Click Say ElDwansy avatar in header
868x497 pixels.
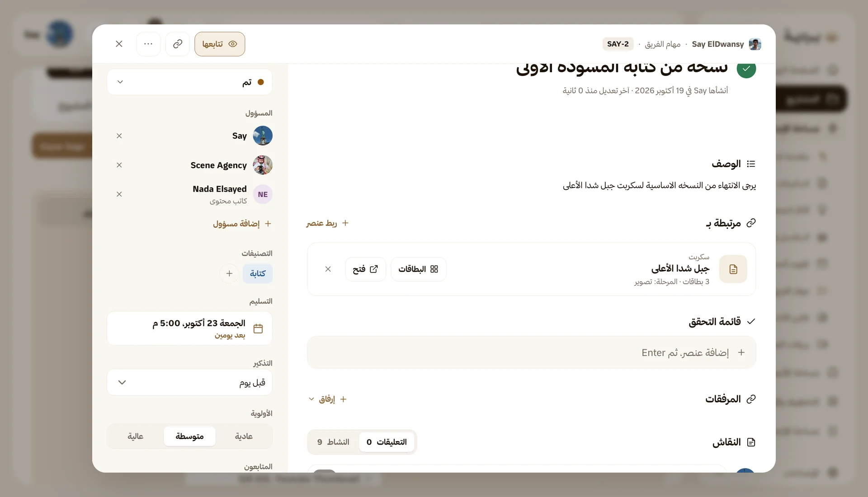click(755, 44)
